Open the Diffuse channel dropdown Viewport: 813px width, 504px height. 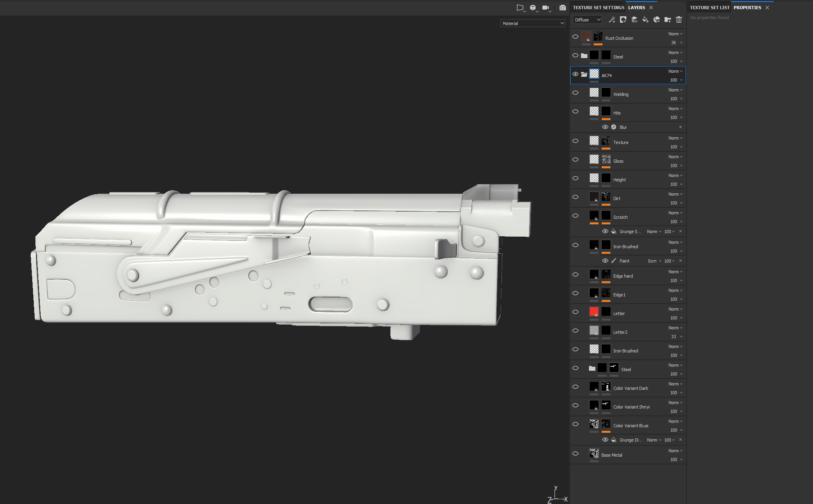pos(587,19)
